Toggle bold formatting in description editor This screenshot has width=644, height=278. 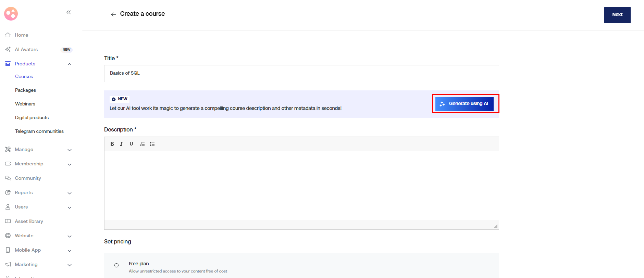click(112, 144)
